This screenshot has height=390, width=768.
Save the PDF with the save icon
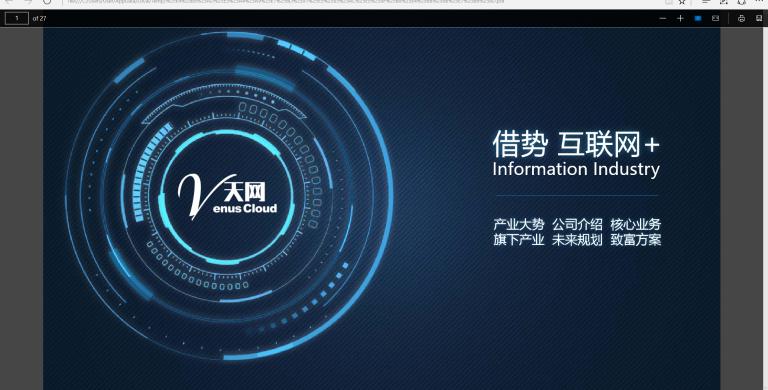759,18
